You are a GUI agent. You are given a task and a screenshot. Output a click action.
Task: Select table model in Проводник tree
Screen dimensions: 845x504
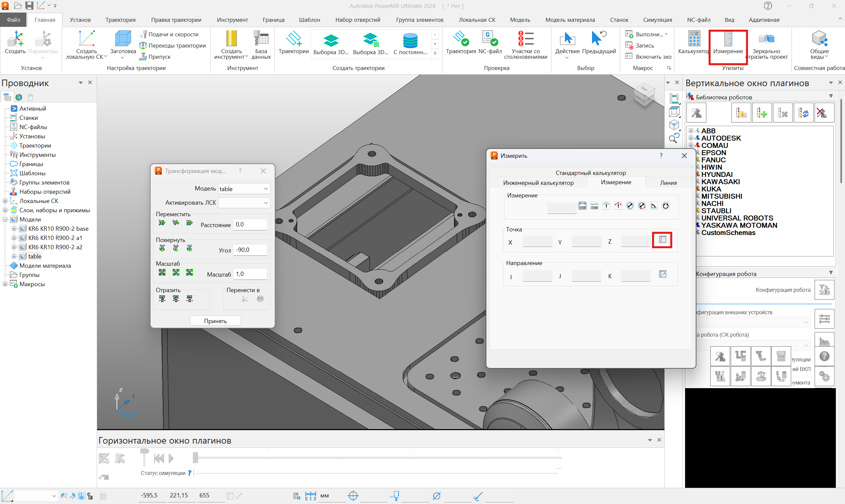(35, 256)
